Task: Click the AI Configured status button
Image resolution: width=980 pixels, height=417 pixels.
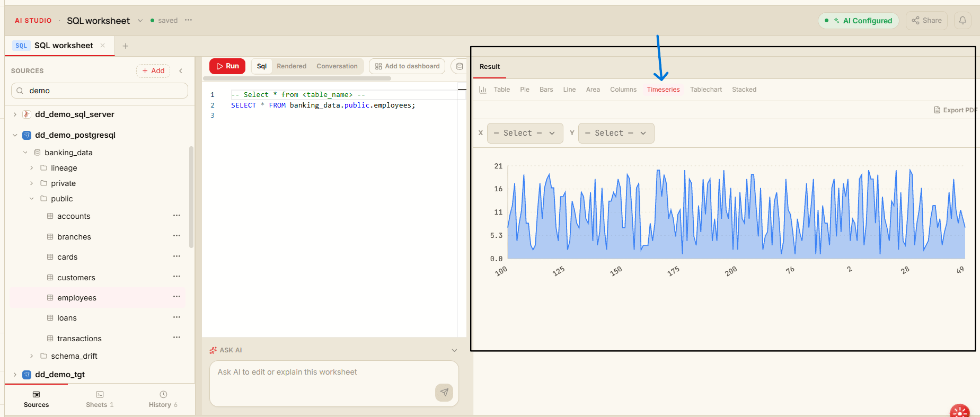Action: pos(859,21)
